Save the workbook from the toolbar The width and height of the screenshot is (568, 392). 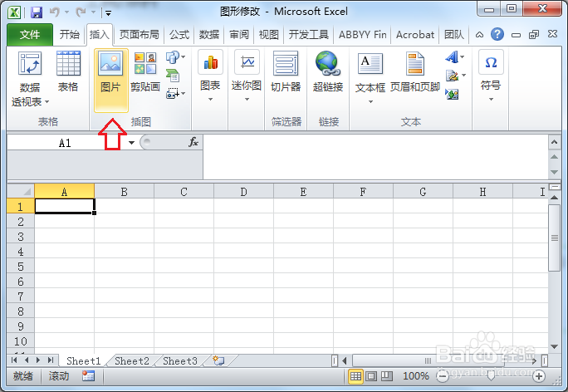click(37, 12)
